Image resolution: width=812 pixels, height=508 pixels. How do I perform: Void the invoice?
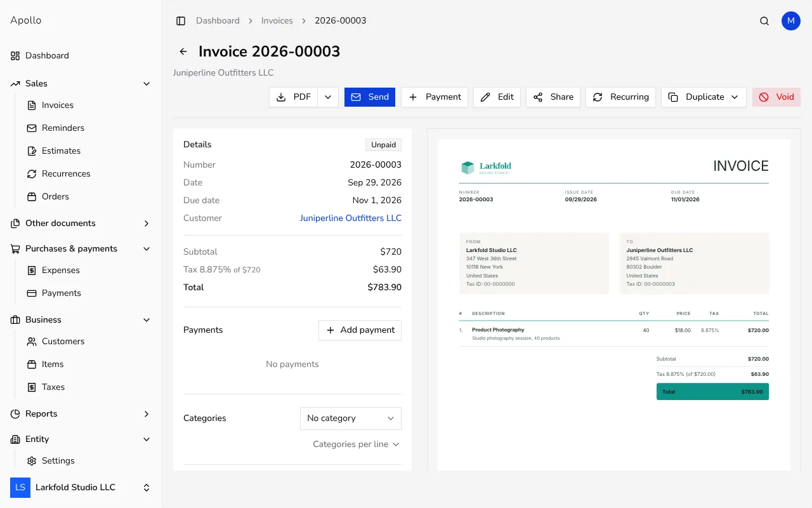(x=776, y=97)
